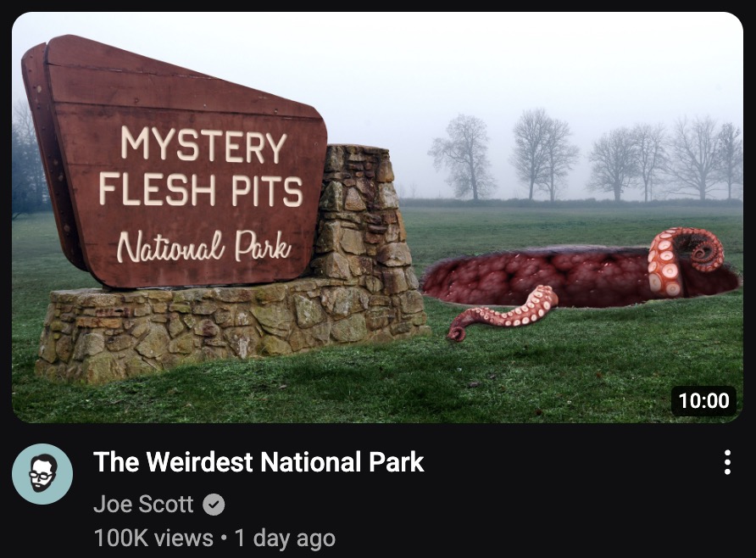
Task: Click the wooden park sign in thumbnail
Action: tap(174, 164)
